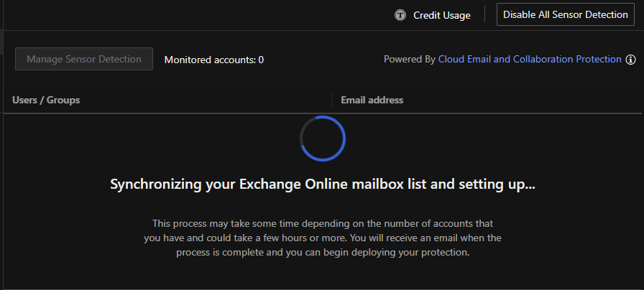Click the divider between the column headers
Image resolution: width=644 pixels, height=290 pixels.
[331, 100]
